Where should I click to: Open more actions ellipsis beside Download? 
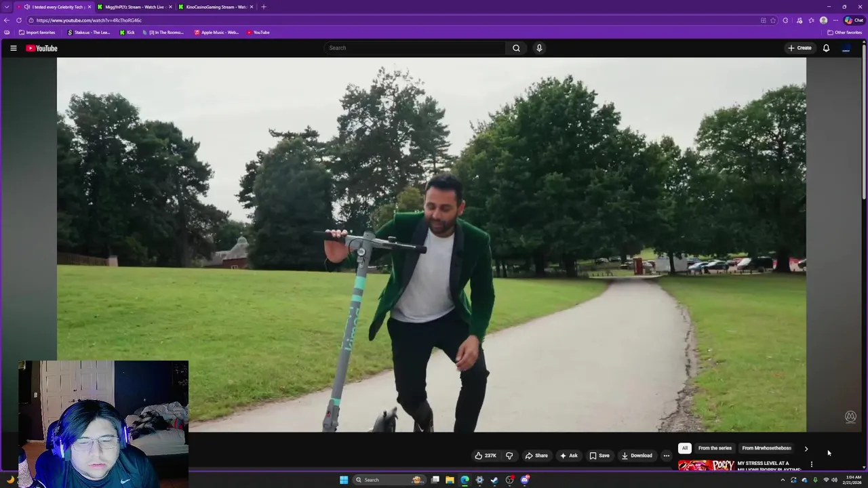(x=666, y=455)
